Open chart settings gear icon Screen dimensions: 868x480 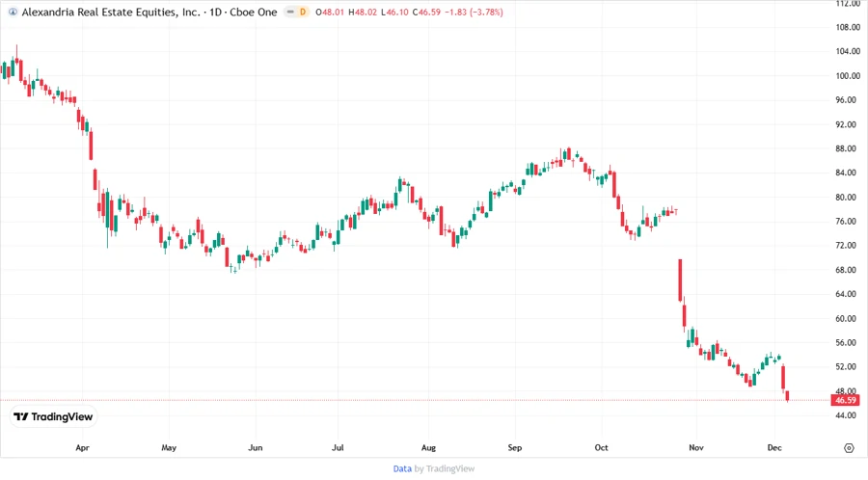tap(849, 448)
